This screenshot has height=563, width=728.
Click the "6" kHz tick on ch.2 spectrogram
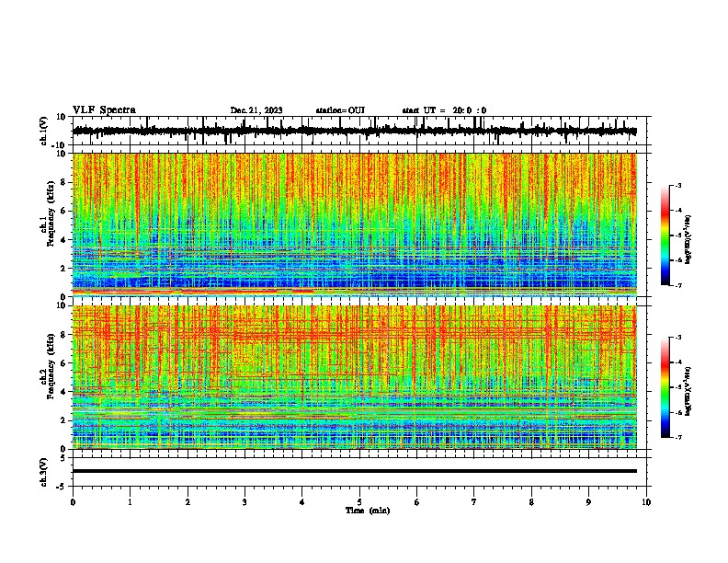pyautogui.click(x=64, y=363)
